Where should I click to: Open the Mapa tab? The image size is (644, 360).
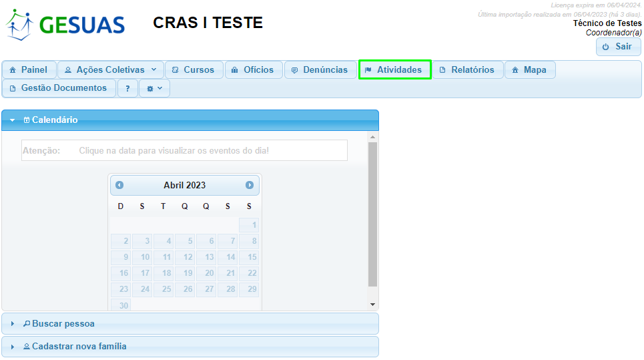[x=530, y=70]
